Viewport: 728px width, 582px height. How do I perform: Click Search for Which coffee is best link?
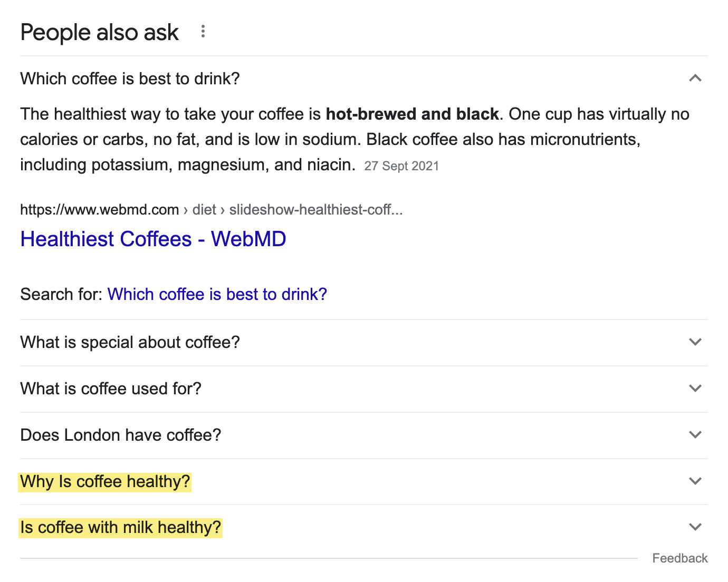coord(217,294)
